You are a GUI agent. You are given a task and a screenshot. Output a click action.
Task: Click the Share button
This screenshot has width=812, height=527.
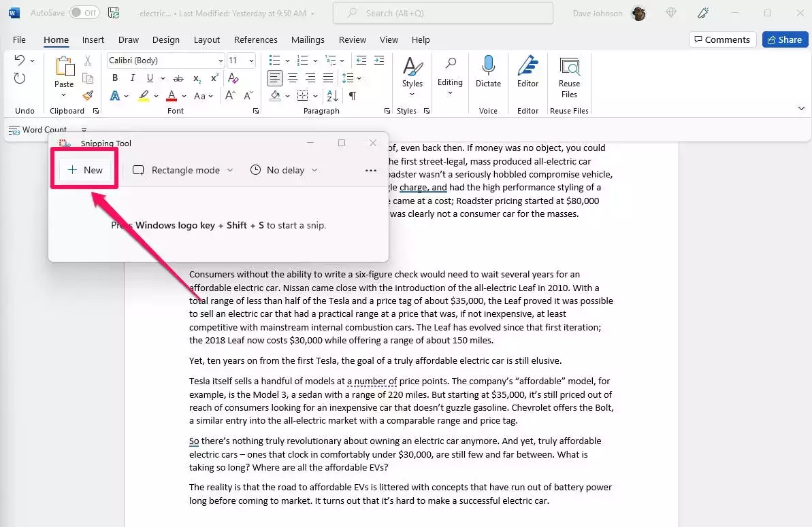(785, 40)
